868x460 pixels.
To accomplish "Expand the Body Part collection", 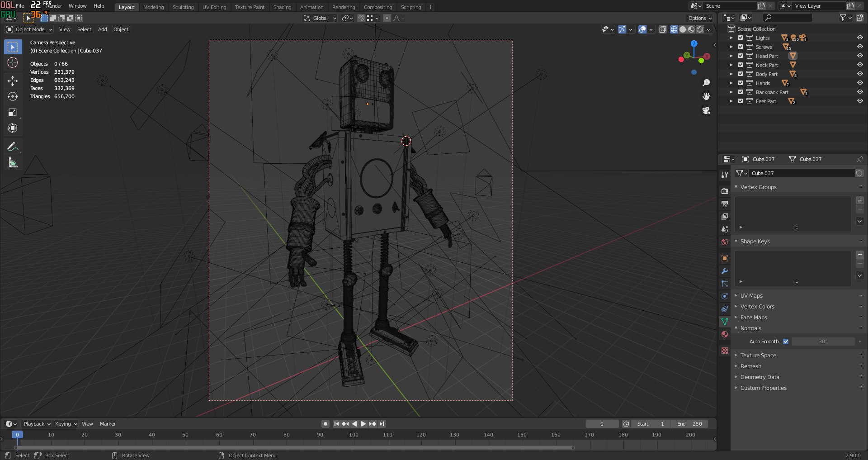I will (x=731, y=74).
